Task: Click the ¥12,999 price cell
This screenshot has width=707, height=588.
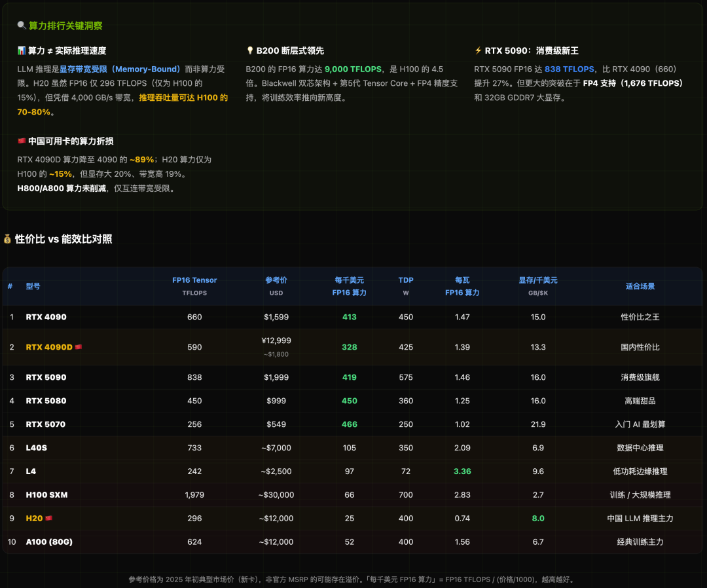Action: tap(276, 340)
